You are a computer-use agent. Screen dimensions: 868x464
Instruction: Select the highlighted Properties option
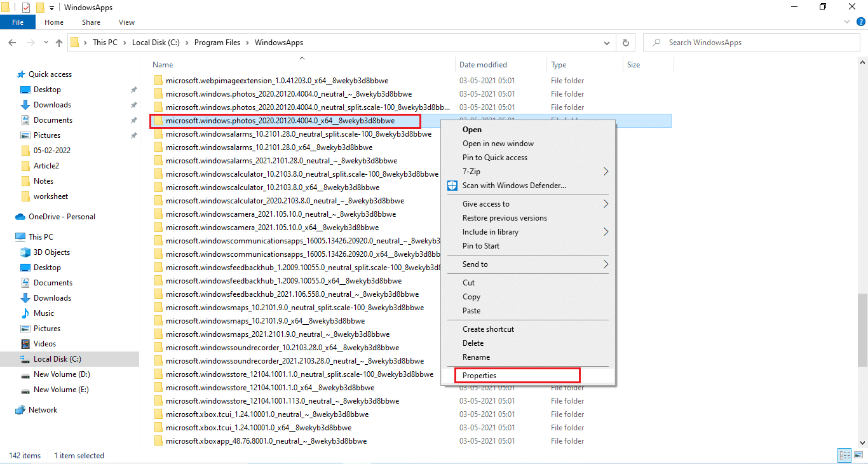480,375
